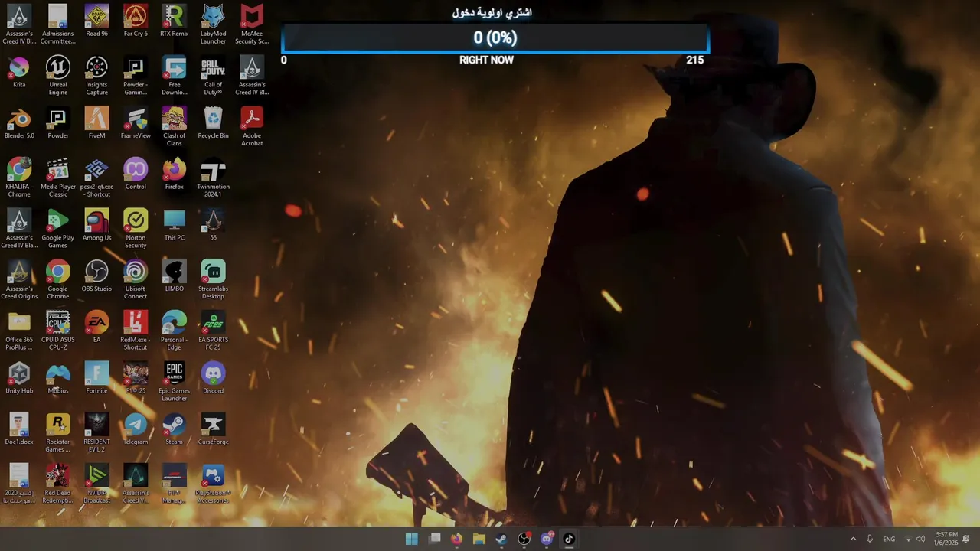The height and width of the screenshot is (551, 980).
Task: Open the LabyMod Launcher shortcut
Action: click(213, 24)
